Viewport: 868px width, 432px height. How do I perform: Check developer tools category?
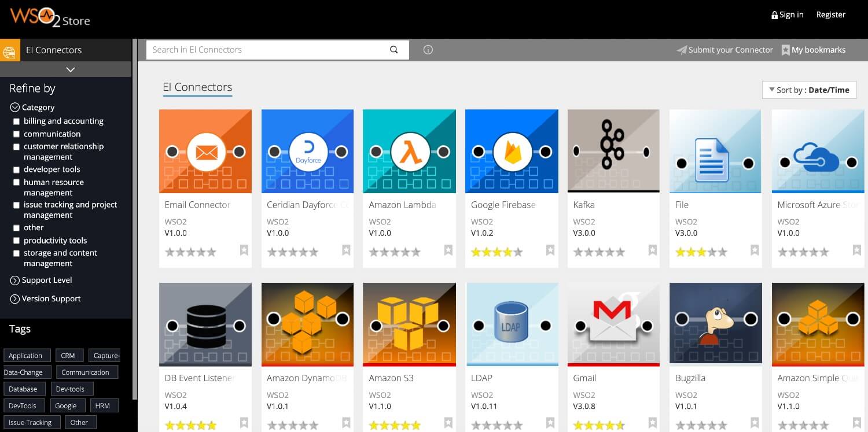click(16, 169)
